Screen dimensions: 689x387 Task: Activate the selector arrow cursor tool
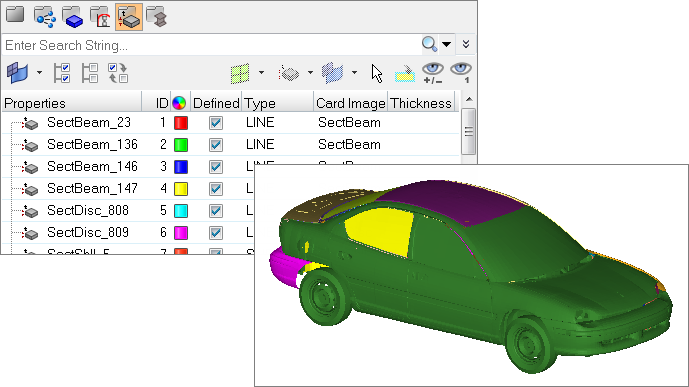pos(377,73)
